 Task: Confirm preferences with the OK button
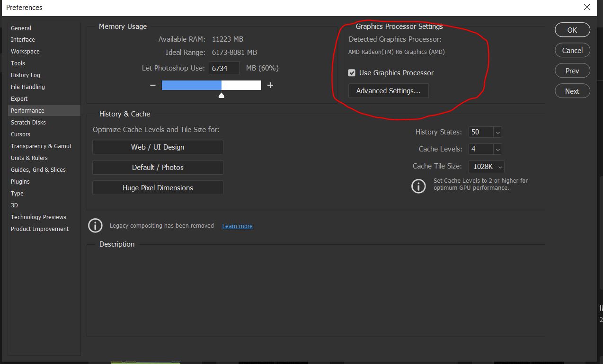[572, 29]
